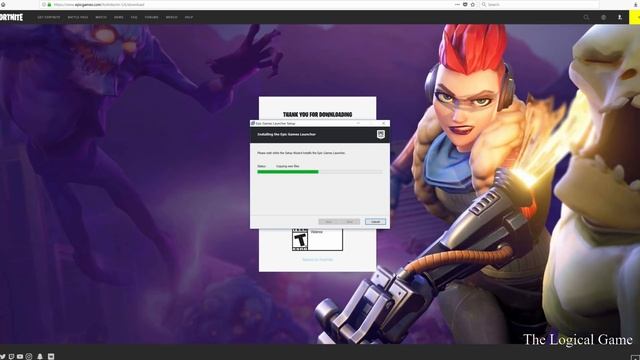Click the browser home icon
The width and height of the screenshot is (640, 360).
[x=3, y=4]
